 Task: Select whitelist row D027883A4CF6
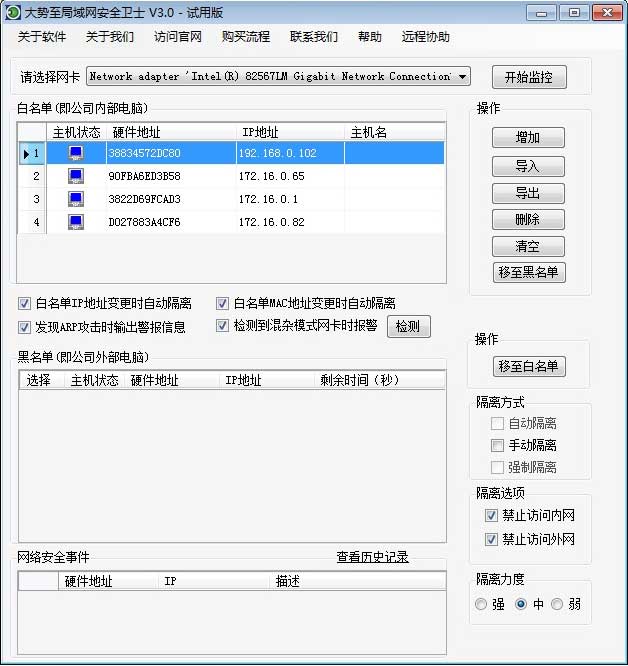(231, 222)
